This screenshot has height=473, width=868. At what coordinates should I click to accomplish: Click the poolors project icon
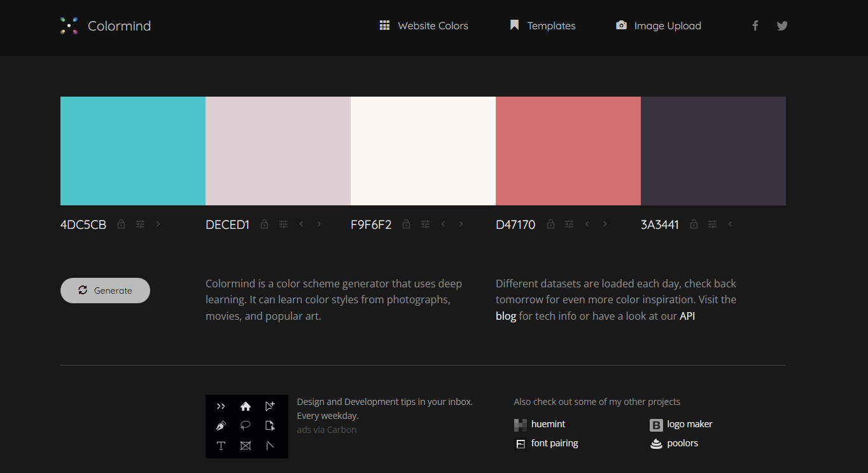[x=655, y=443]
